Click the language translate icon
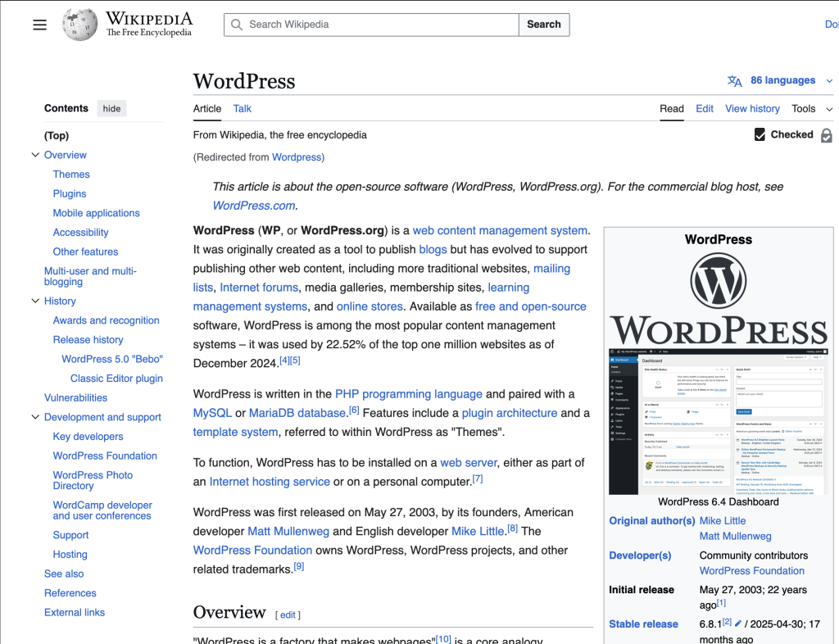Screen dimensions: 839x644 (x=735, y=81)
